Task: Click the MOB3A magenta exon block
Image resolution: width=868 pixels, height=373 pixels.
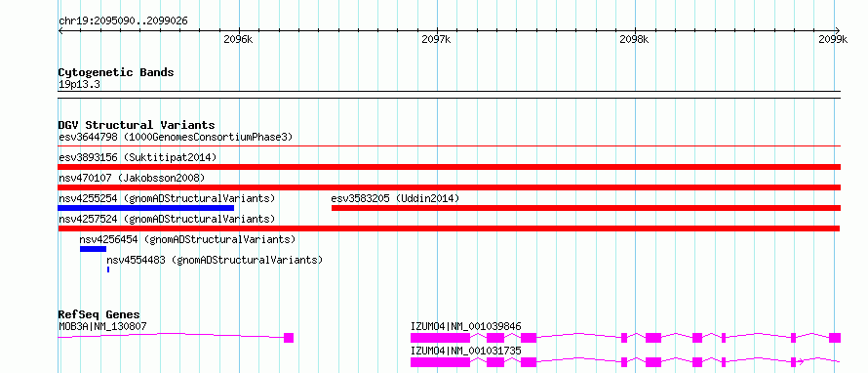Action: (x=289, y=338)
